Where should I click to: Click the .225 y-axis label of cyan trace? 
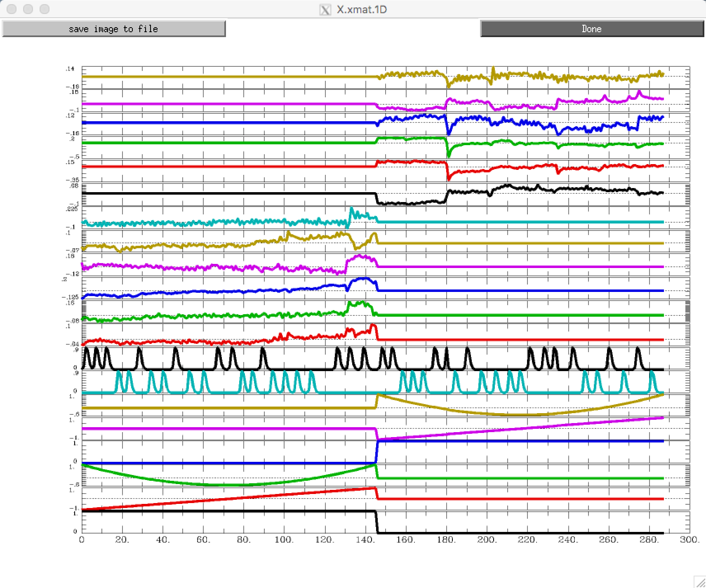coord(72,209)
